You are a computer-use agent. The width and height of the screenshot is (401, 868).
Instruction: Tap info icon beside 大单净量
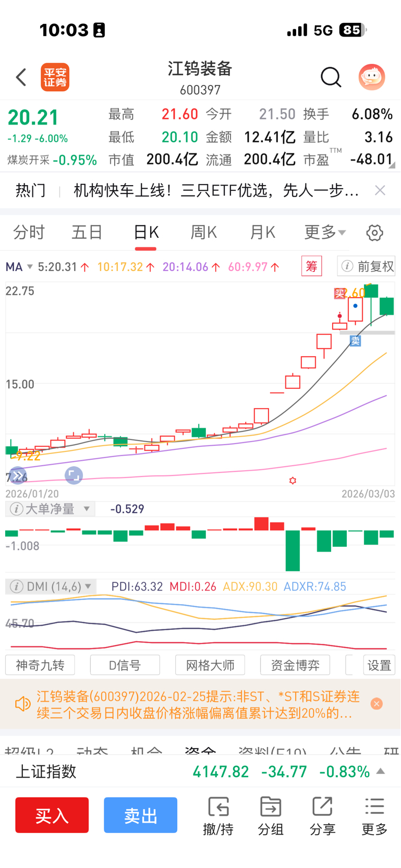pyautogui.click(x=16, y=509)
